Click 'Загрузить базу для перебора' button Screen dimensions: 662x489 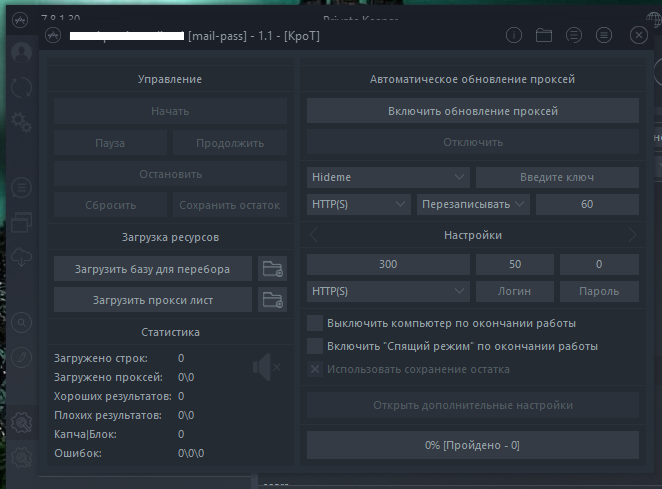click(x=152, y=269)
